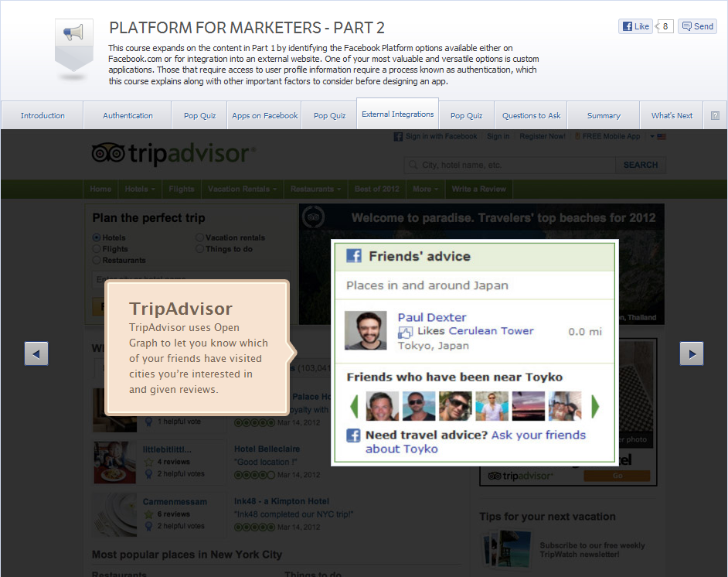Viewport: 728px width, 577px height.
Task: Click the sunset friend photo in carousel
Action: (529, 406)
